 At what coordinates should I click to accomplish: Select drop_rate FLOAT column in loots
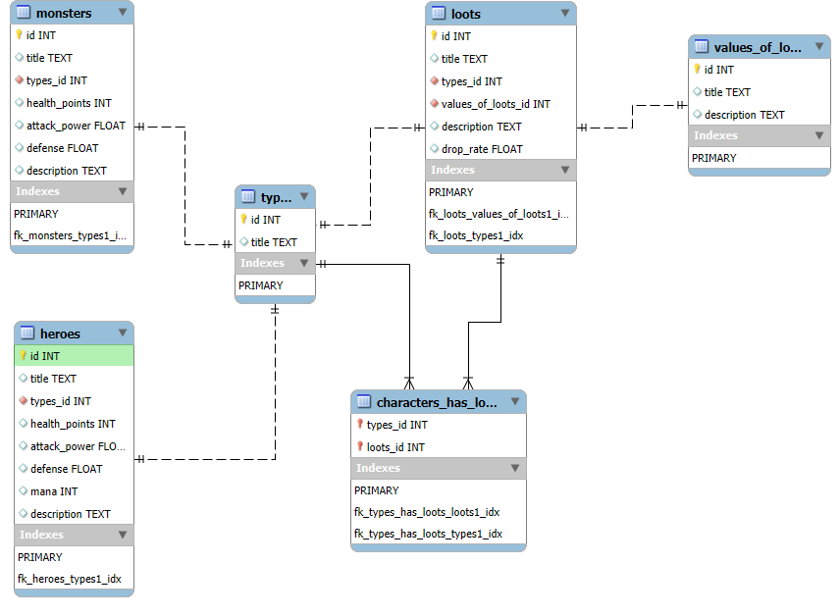482,149
